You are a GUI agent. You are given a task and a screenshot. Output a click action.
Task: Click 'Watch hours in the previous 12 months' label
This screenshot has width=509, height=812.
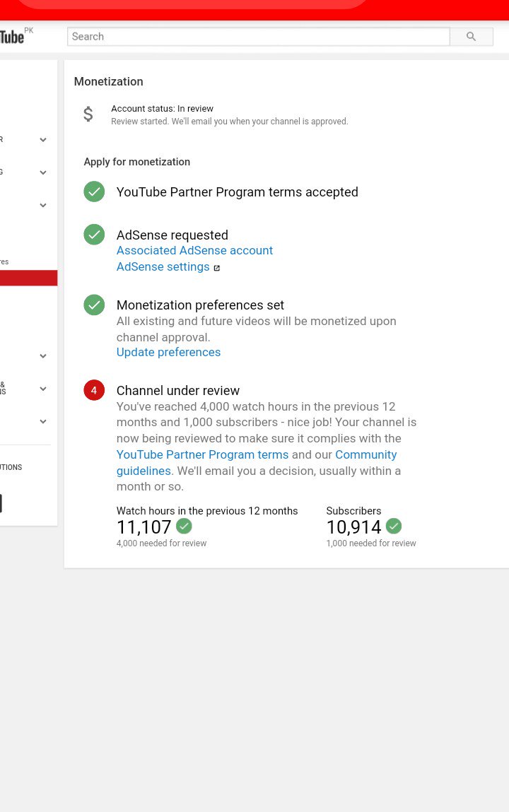click(x=207, y=511)
